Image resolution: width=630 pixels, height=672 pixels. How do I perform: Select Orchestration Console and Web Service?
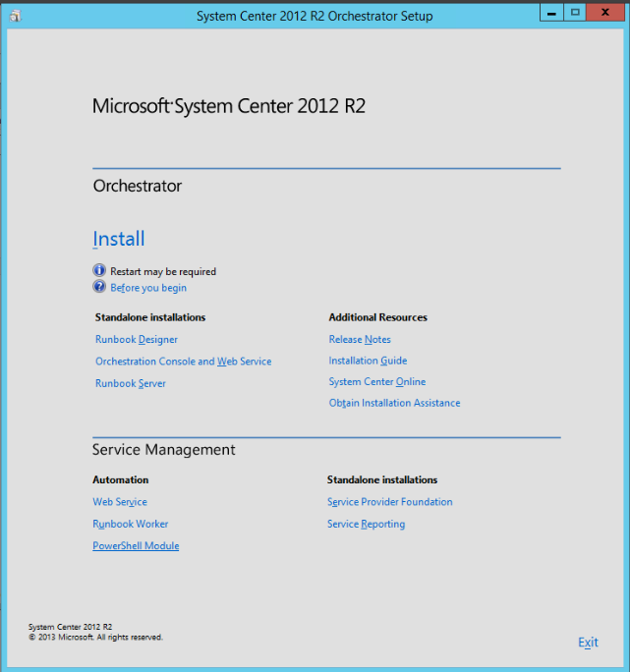(x=183, y=362)
